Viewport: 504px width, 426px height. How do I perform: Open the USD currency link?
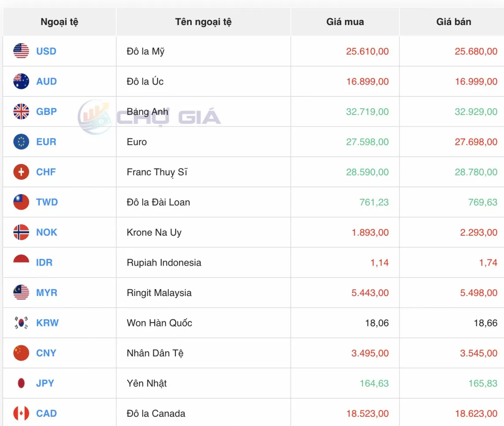tap(46, 51)
